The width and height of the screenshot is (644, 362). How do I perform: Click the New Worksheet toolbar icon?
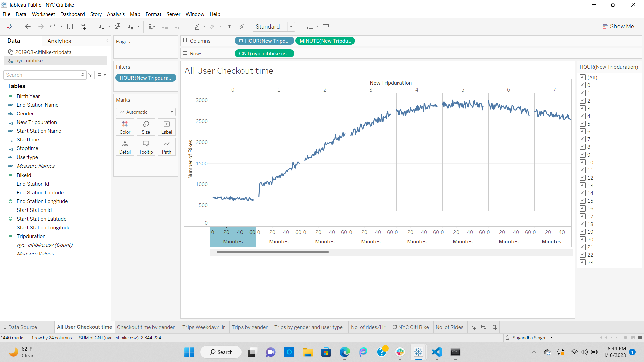point(101,26)
